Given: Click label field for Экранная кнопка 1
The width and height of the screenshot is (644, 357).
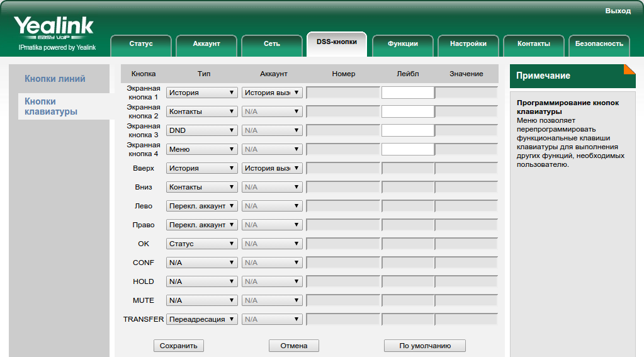Looking at the screenshot, I should point(407,93).
